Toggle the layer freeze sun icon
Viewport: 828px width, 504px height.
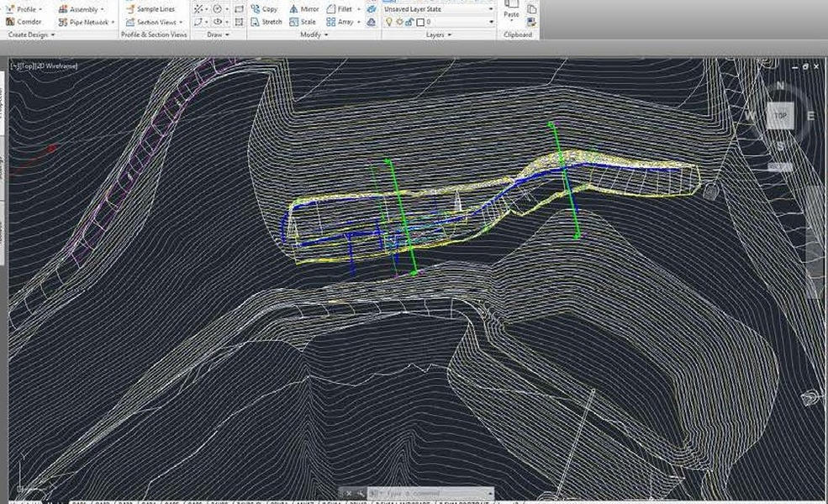click(398, 22)
